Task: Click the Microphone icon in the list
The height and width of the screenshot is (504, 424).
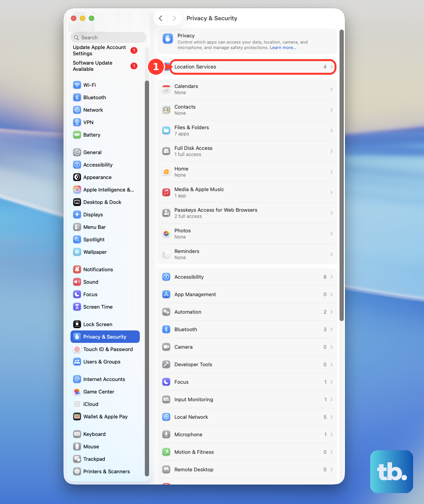Action: pos(166,434)
